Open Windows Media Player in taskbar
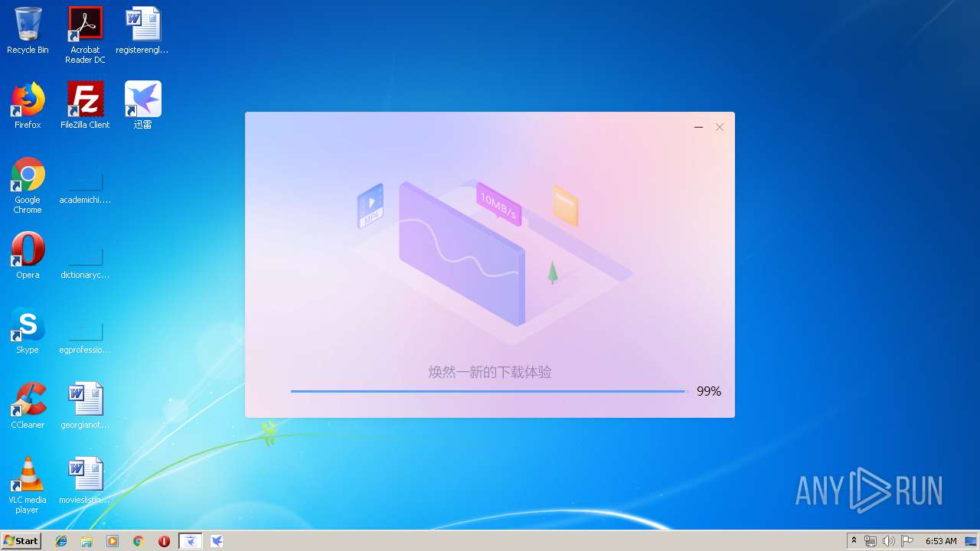Viewport: 980px width, 551px height. pos(113,541)
